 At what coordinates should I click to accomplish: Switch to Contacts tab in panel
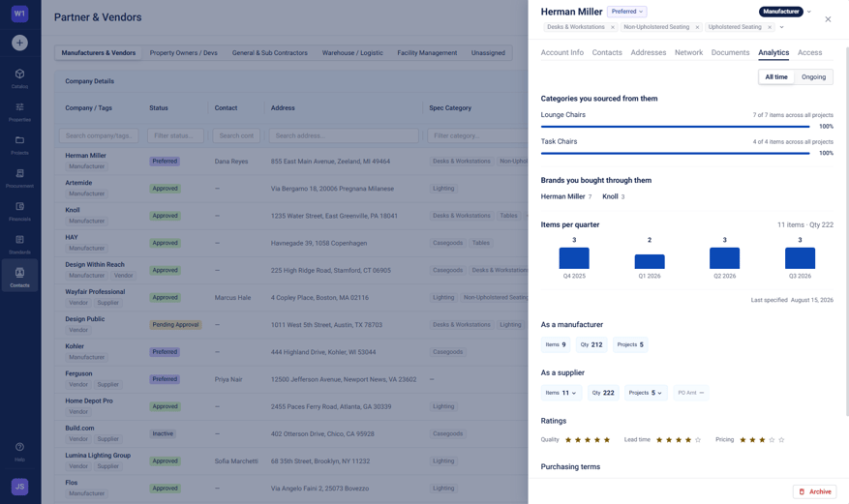tap(607, 52)
